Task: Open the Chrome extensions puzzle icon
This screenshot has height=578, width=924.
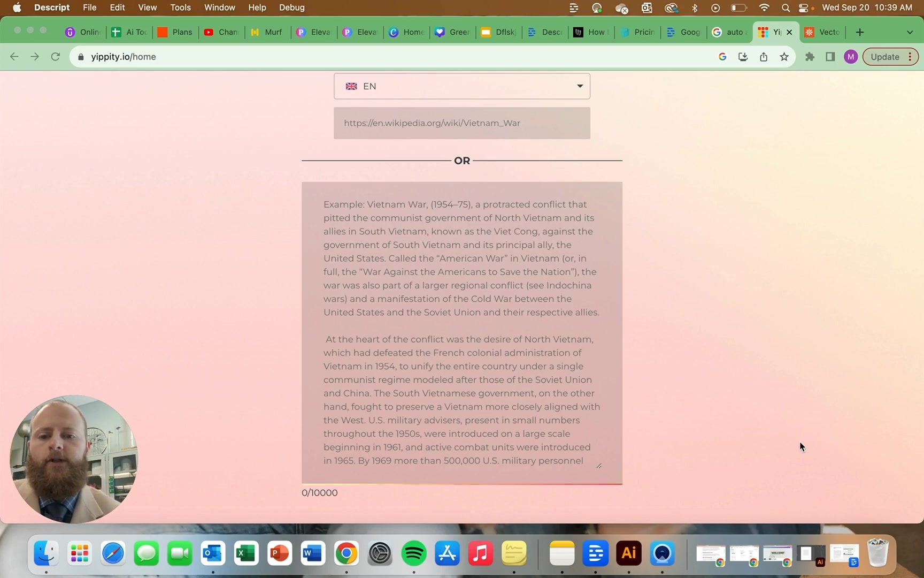Action: point(810,57)
